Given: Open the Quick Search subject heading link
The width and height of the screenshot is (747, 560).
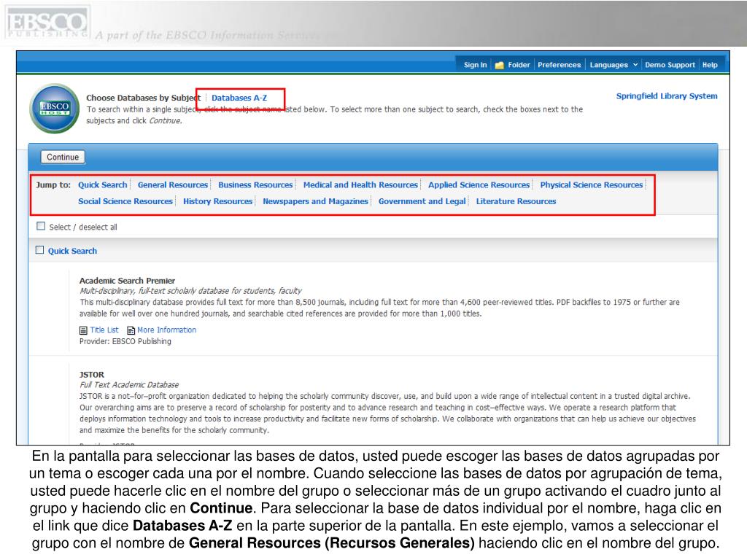Looking at the screenshot, I should coord(72,251).
